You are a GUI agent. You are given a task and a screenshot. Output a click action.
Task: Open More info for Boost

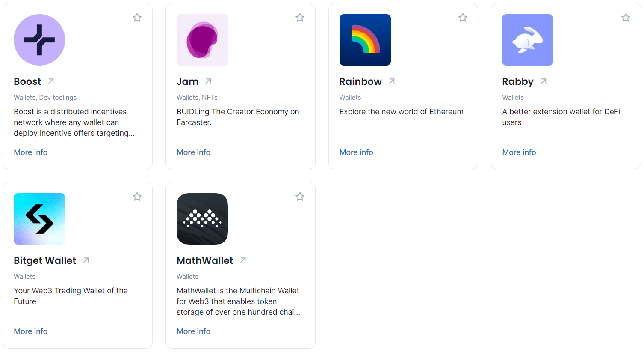click(x=31, y=152)
